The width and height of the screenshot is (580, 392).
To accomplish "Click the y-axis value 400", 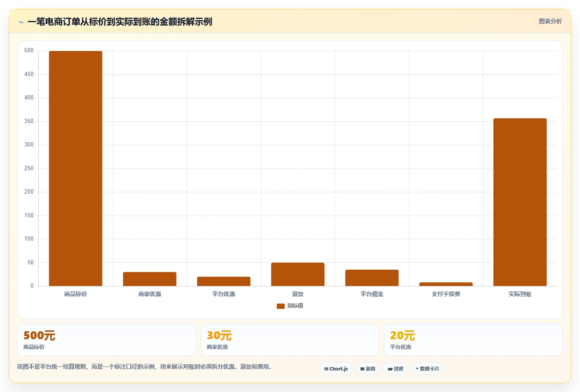I will 29,98.
